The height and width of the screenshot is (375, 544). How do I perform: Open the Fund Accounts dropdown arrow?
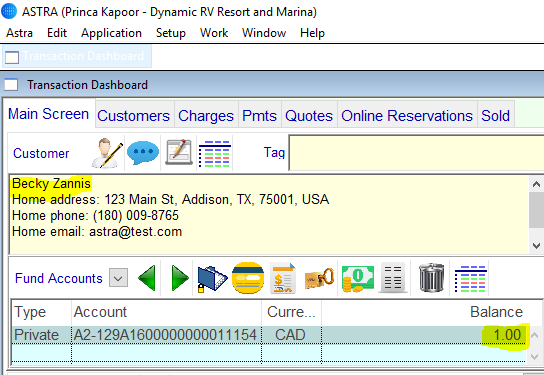point(118,278)
